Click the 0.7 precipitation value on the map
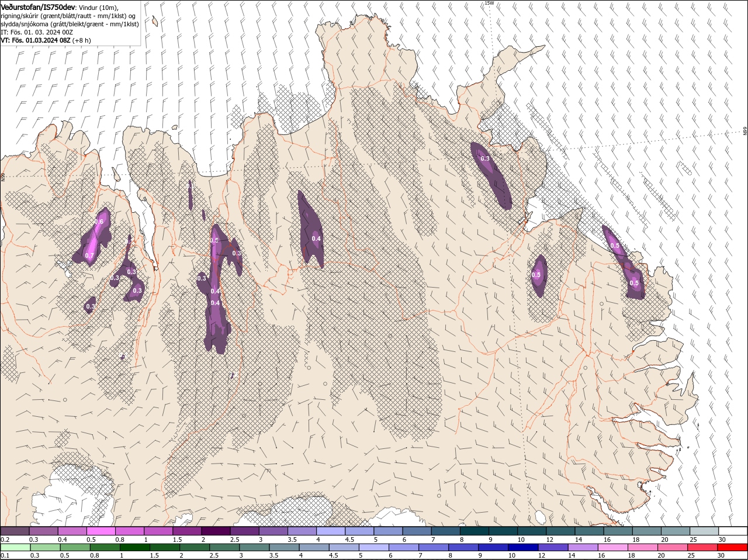Screen dimensions: 748x560 point(89,255)
